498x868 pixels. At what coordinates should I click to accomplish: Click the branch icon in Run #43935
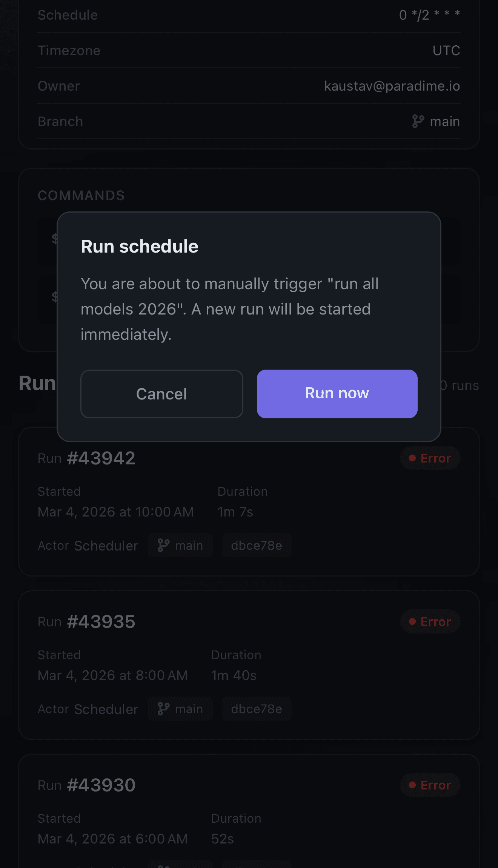pos(163,709)
